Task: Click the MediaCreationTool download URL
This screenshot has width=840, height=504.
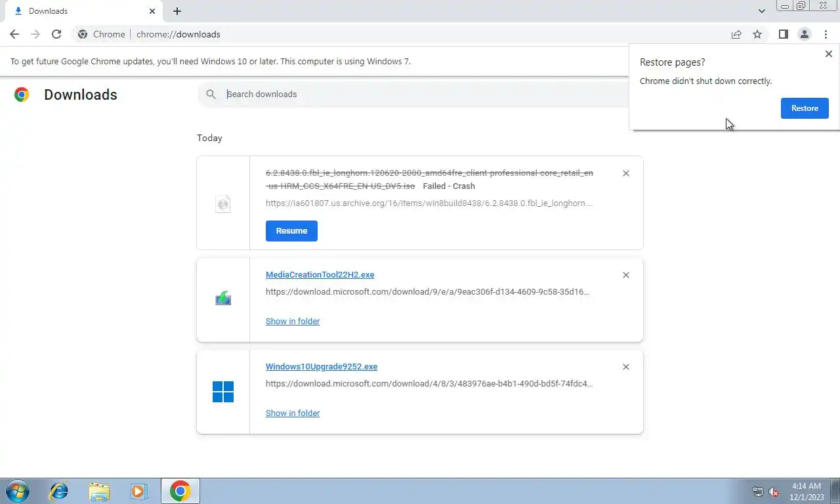Action: [x=427, y=291]
